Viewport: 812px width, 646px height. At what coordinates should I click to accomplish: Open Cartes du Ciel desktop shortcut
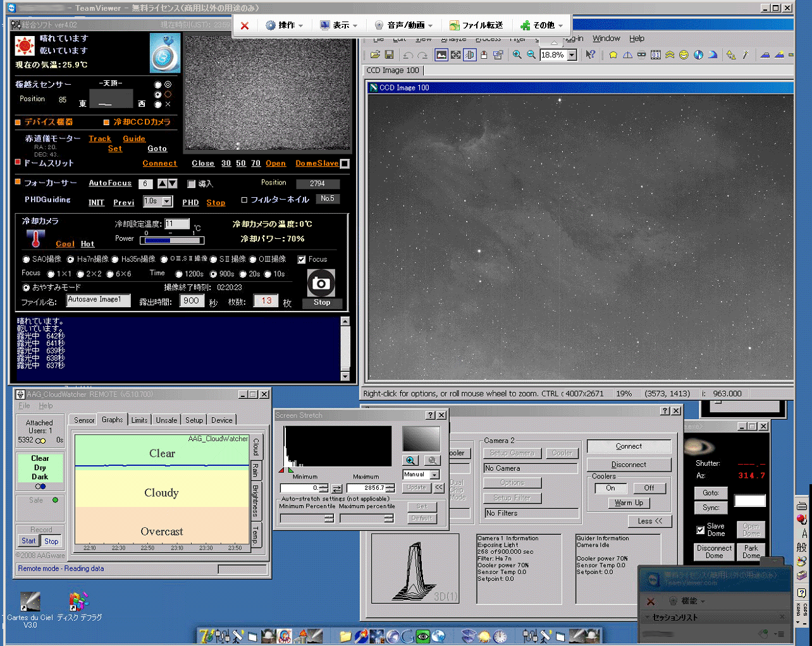(x=30, y=609)
